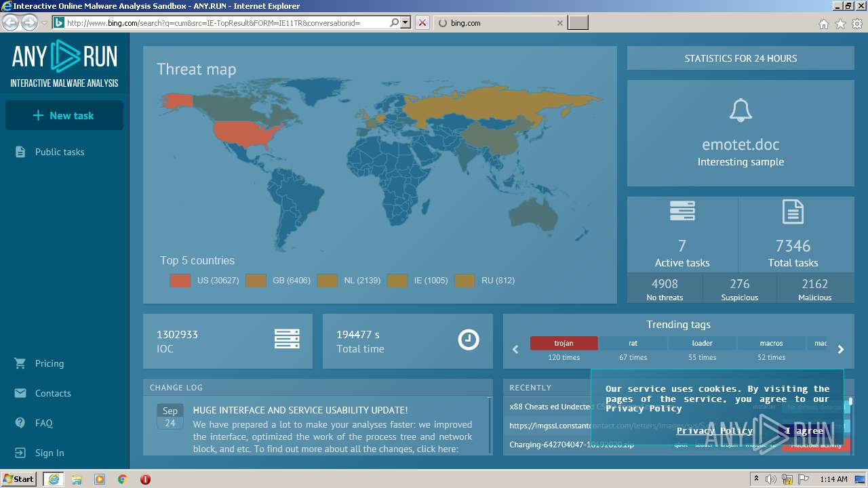Select the US (30627) legend color swatch
868x488 pixels.
180,281
